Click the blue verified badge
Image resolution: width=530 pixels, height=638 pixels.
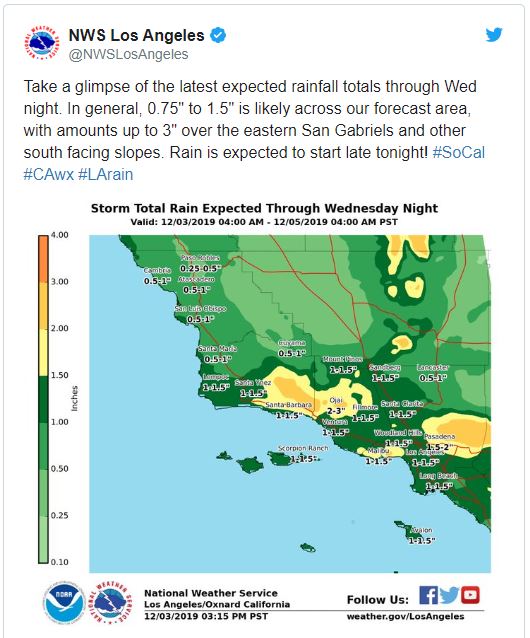click(x=218, y=35)
